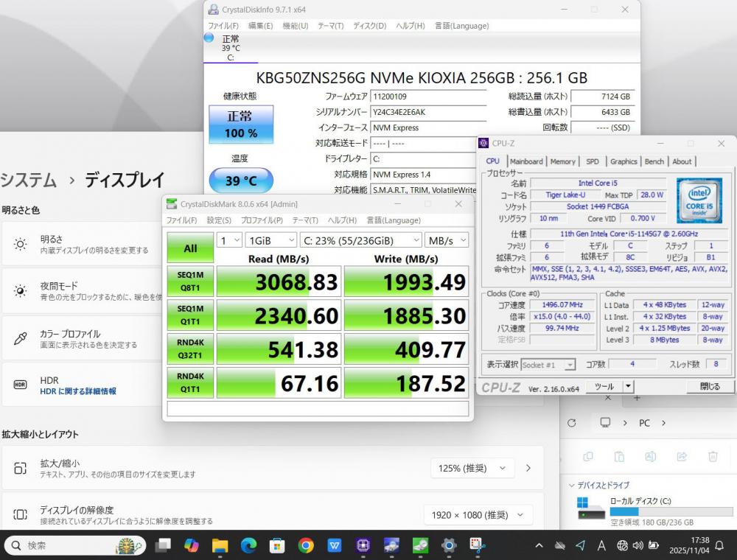Image resolution: width=737 pixels, height=560 pixels.
Task: Click the Settings gear icon in the taskbar
Action: coord(449,545)
